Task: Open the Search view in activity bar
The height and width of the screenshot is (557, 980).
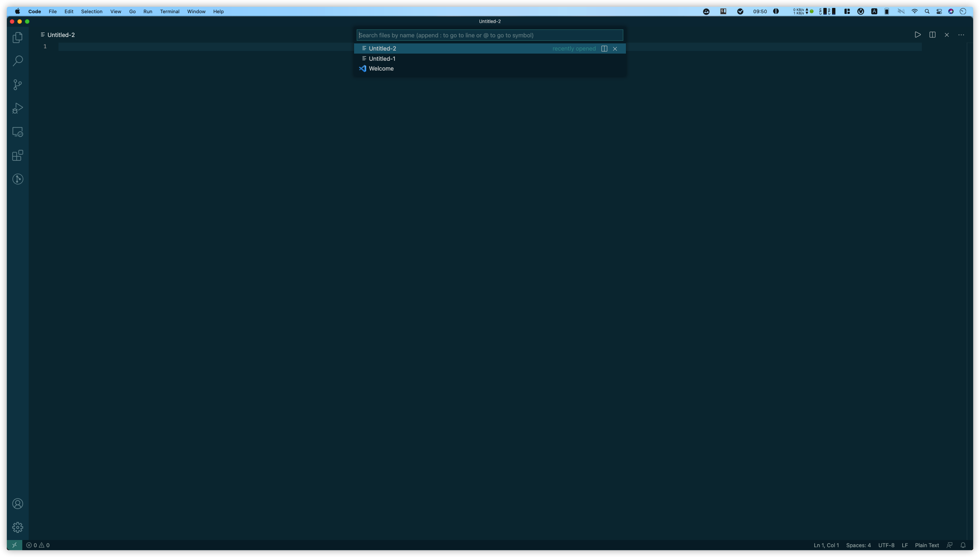Action: click(x=18, y=61)
